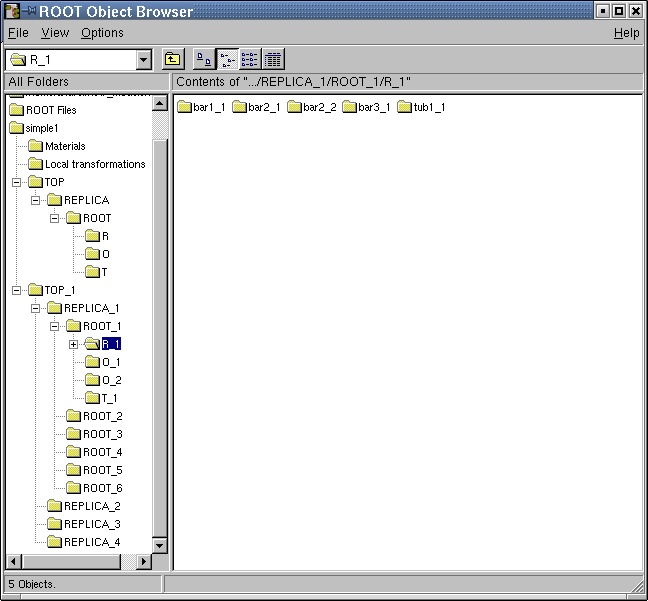Image resolution: width=648 pixels, height=601 pixels.
Task: Select the Materials folder in tree
Action: [64, 146]
